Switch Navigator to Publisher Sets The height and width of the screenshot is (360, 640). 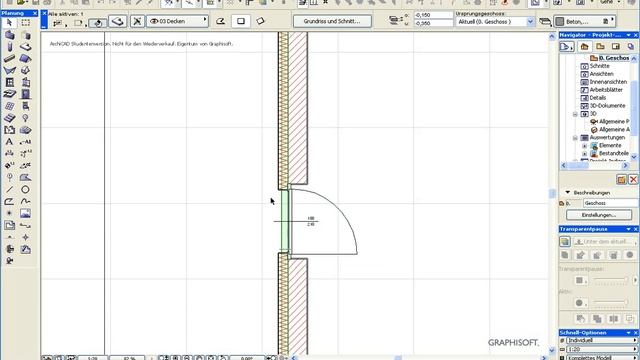click(631, 47)
